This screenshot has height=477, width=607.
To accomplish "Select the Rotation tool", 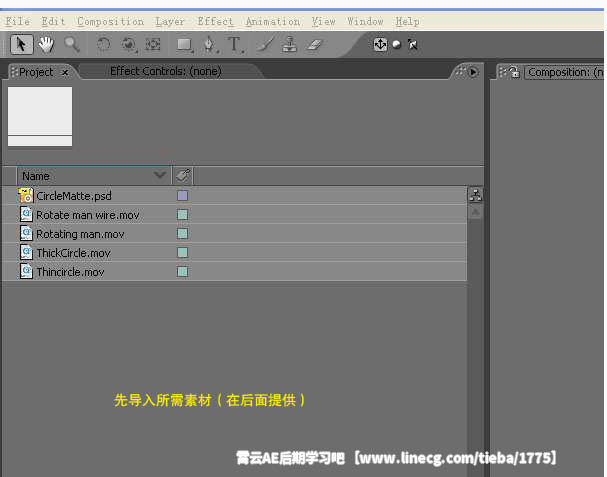I will point(103,45).
